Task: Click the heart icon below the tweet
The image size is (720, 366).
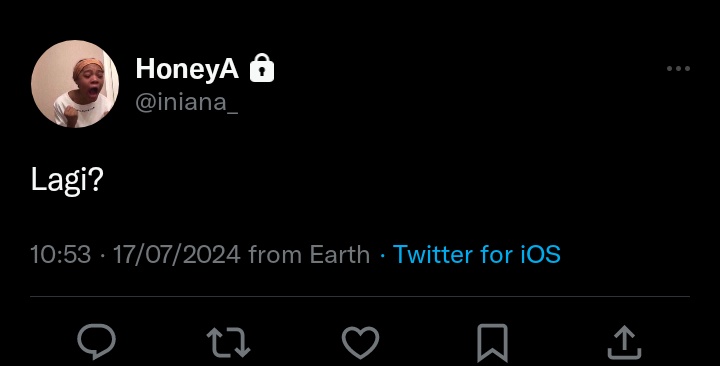Action: pyautogui.click(x=360, y=343)
